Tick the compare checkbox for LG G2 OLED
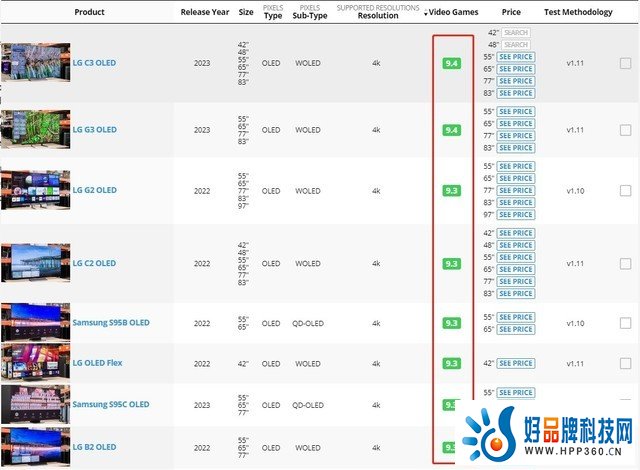This screenshot has height=470, width=640. coord(625,191)
